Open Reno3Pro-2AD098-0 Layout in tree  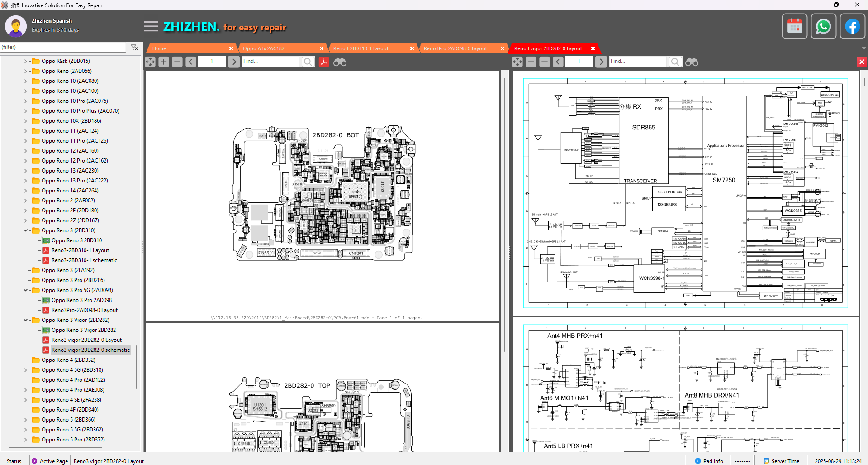84,310
